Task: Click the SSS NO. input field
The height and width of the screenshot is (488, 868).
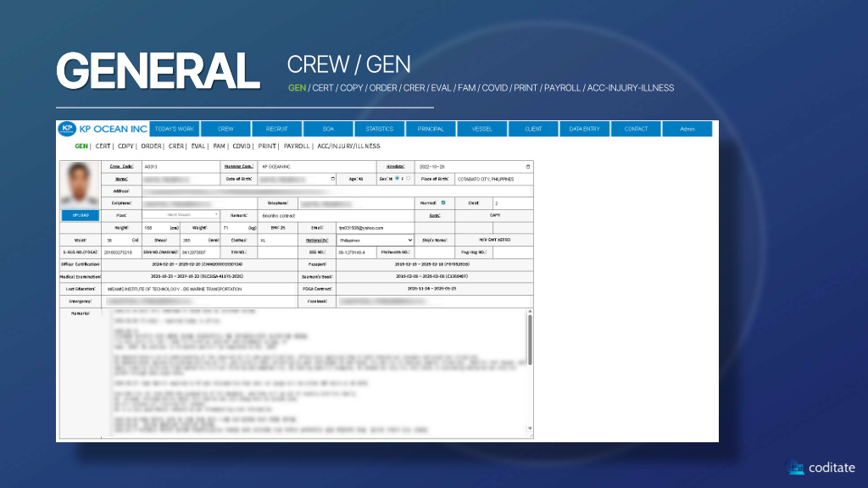Action: coord(356,252)
